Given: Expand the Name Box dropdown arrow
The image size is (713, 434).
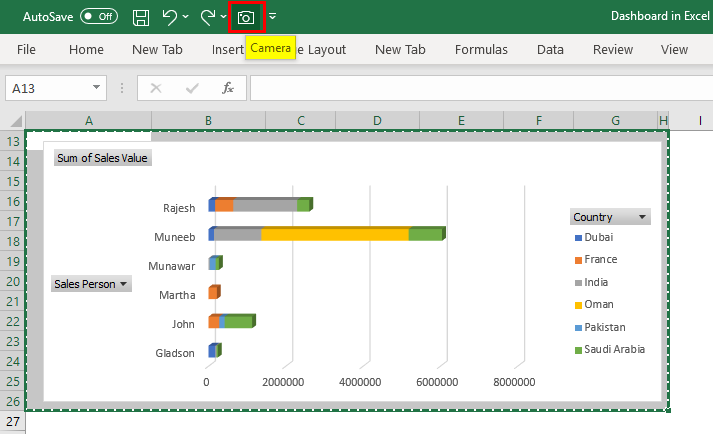Looking at the screenshot, I should 96,87.
